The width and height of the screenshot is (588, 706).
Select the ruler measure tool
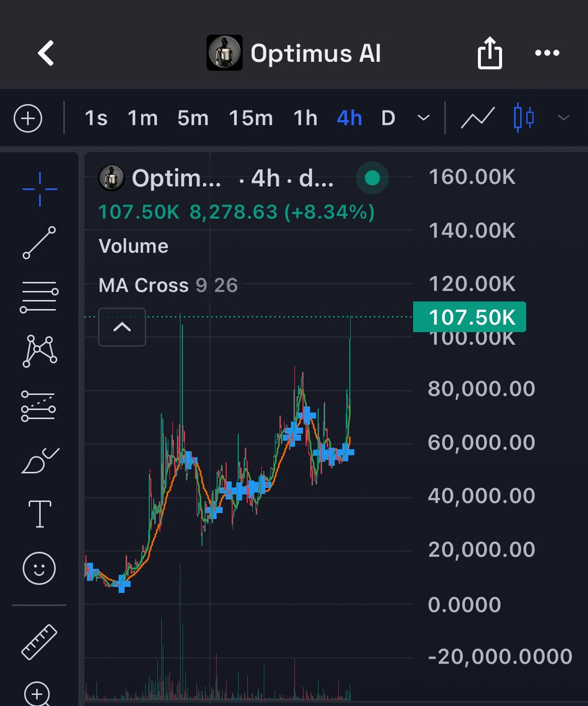(39, 641)
